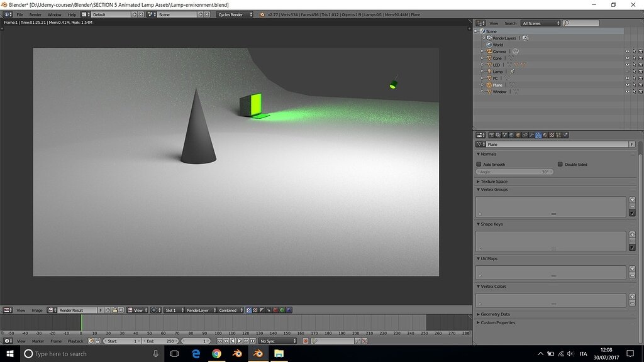Open the Modifiers (wrench) properties icon
Image resolution: width=644 pixels, height=362 pixels.
(x=532, y=134)
